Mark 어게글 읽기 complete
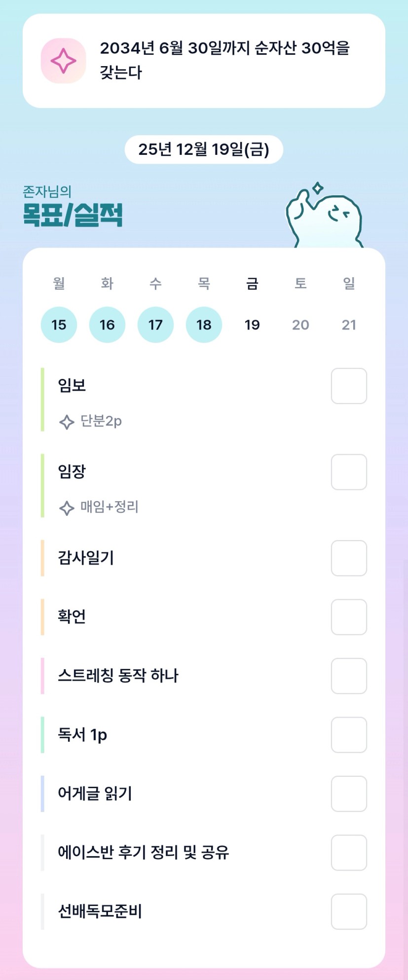The width and height of the screenshot is (408, 980). tap(349, 794)
